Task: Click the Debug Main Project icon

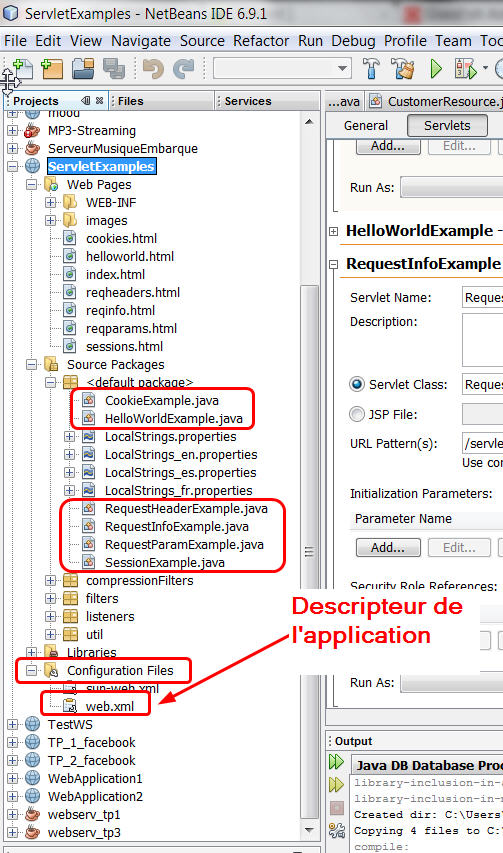Action: 466,69
